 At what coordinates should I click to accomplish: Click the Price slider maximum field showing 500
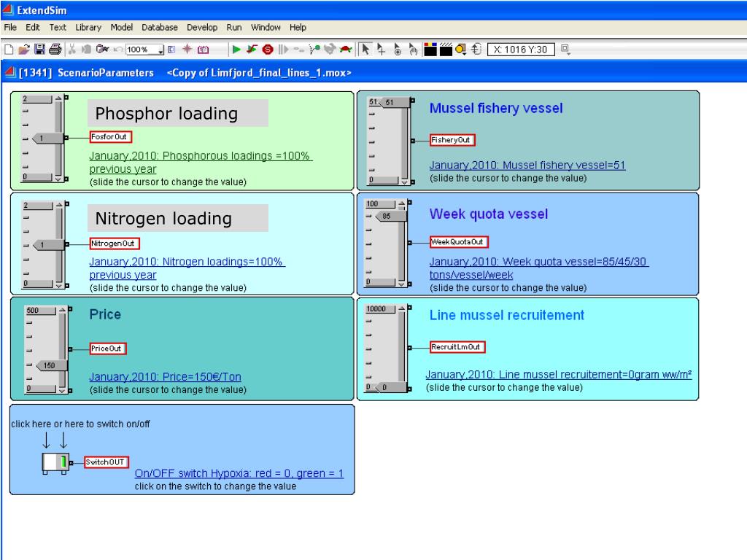point(41,311)
